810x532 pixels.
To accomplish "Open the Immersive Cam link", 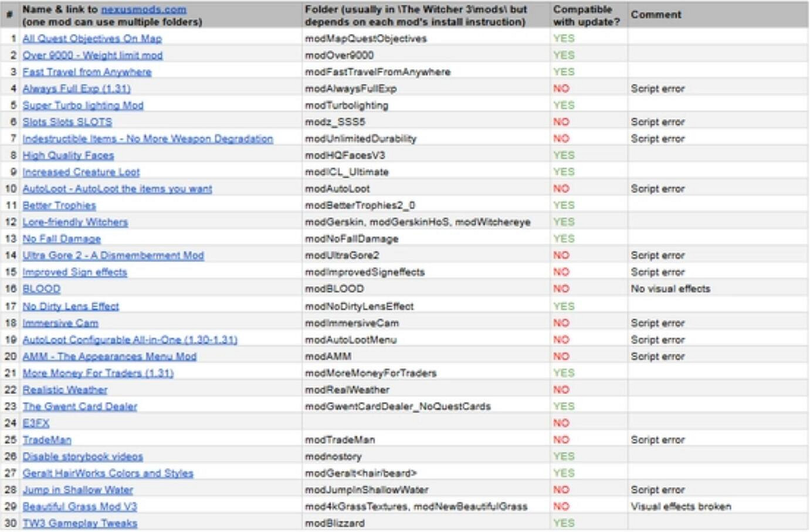I will click(x=60, y=323).
